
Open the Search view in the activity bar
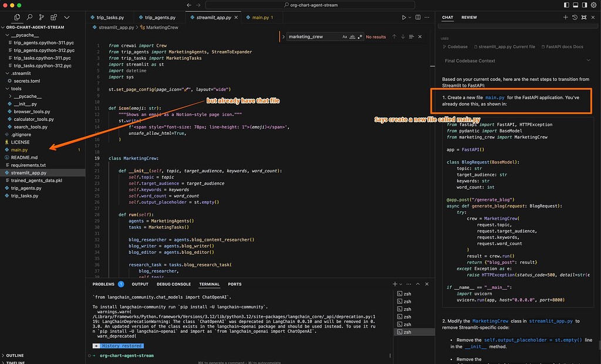29,17
